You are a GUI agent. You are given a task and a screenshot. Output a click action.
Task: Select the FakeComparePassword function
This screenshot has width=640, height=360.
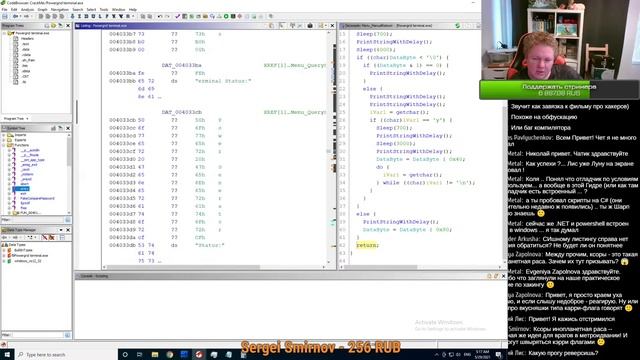pyautogui.click(x=37, y=198)
